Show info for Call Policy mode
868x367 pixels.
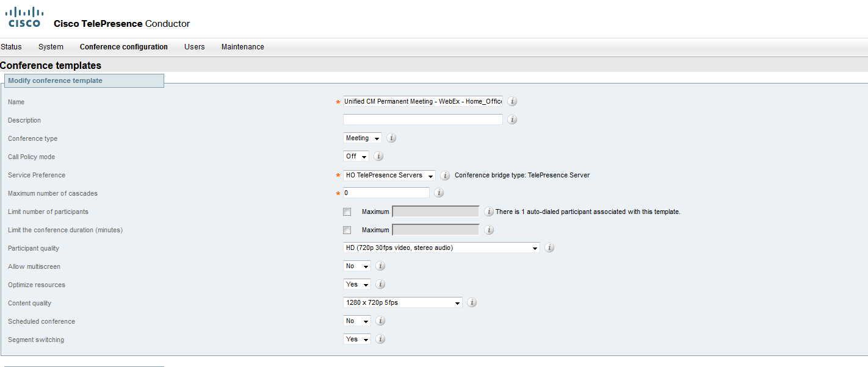click(378, 157)
